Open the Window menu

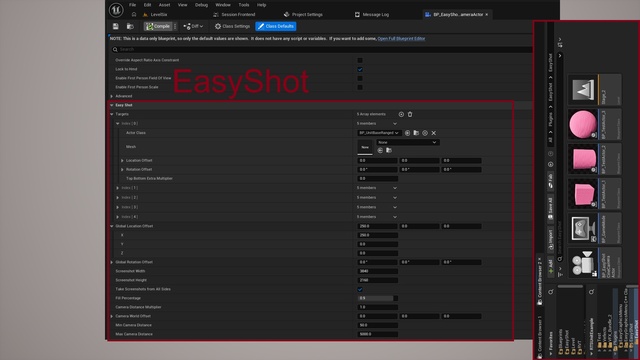[223, 5]
